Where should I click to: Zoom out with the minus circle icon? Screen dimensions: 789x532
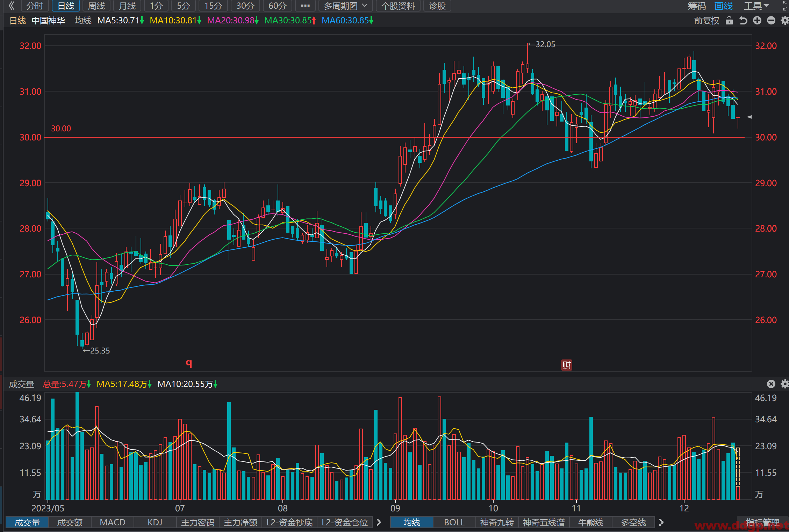(x=771, y=21)
